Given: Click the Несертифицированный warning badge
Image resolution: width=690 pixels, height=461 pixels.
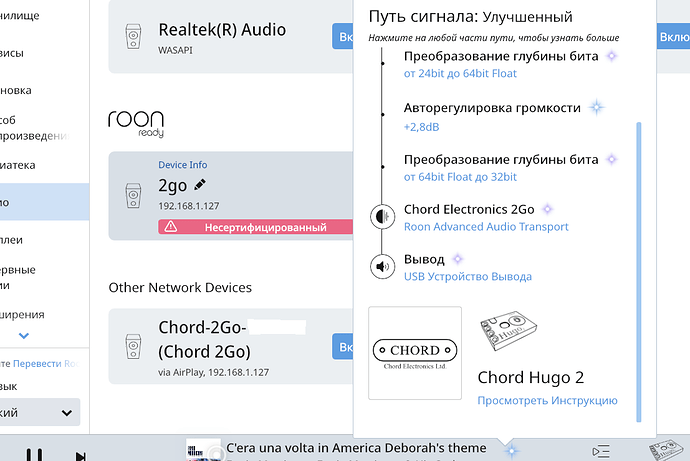Looking at the screenshot, I should pos(256,227).
